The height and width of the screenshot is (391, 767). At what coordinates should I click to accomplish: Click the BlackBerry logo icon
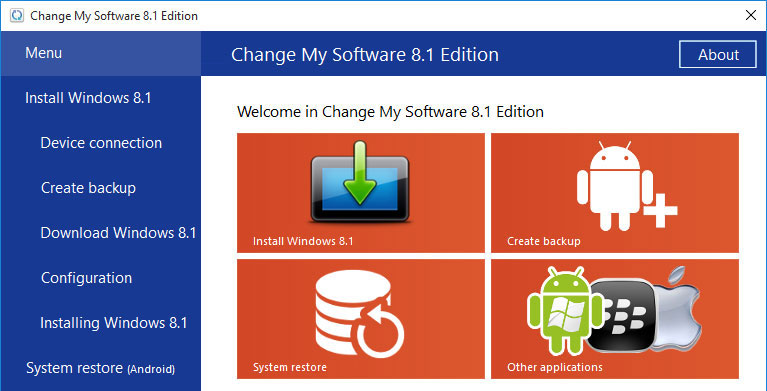620,316
